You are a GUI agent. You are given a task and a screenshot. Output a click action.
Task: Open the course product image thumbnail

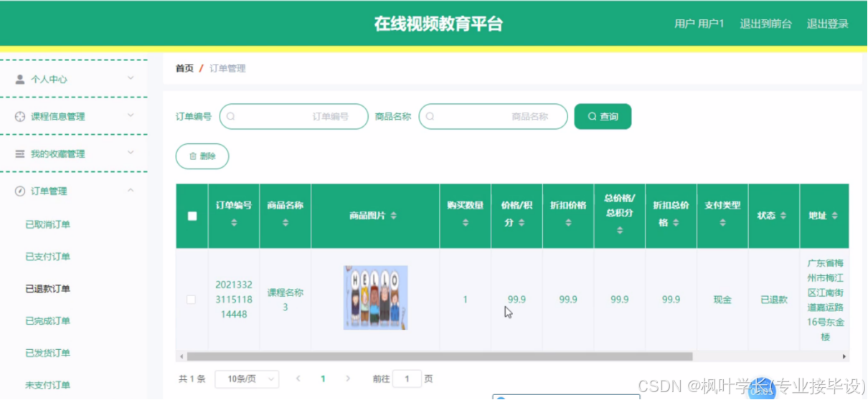click(375, 297)
